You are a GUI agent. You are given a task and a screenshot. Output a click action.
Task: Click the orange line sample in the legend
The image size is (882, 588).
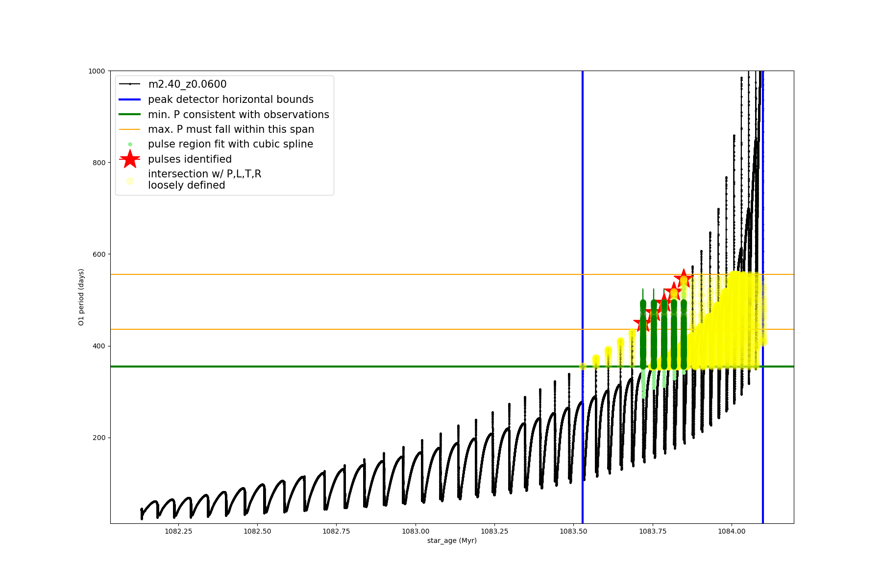tap(130, 129)
